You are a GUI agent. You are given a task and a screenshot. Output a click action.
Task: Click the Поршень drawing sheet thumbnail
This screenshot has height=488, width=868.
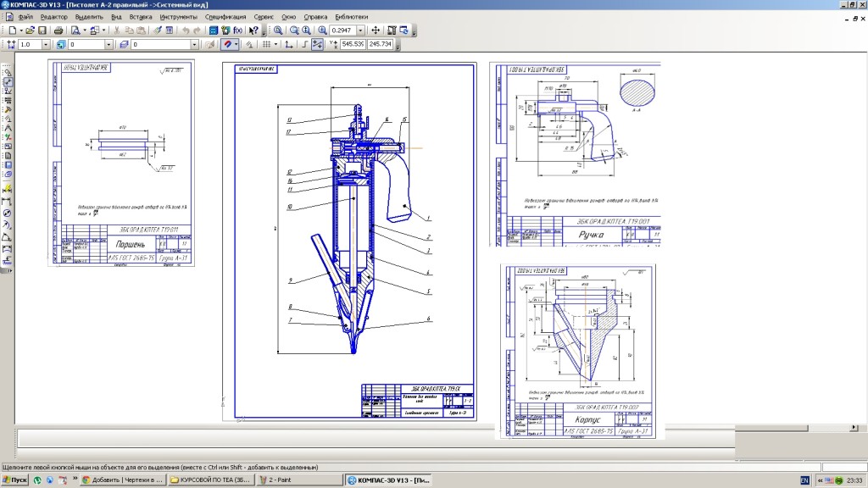(x=121, y=163)
